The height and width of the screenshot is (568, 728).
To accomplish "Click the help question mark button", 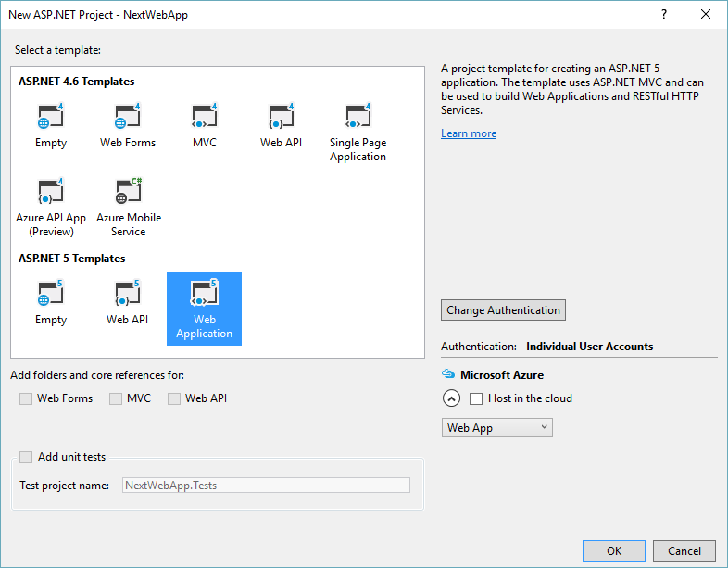I will (664, 15).
